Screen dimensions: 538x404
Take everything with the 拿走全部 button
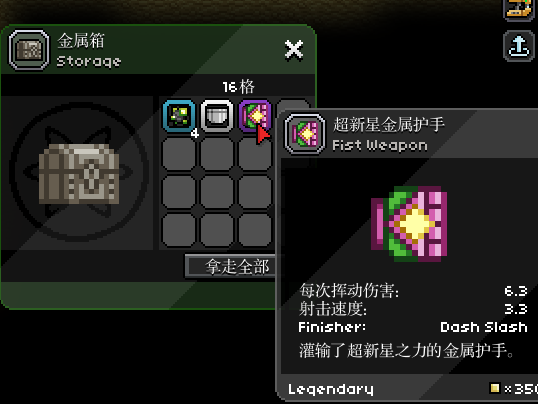[x=230, y=266]
